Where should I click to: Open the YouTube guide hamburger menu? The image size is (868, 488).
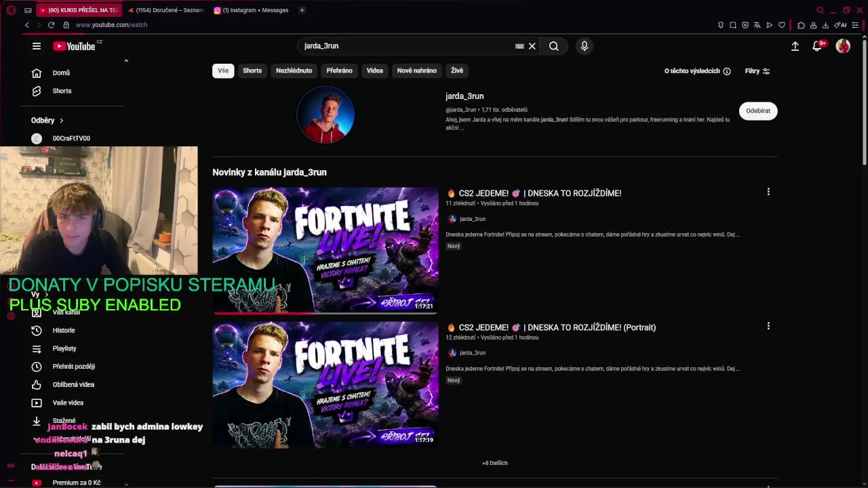(x=37, y=46)
